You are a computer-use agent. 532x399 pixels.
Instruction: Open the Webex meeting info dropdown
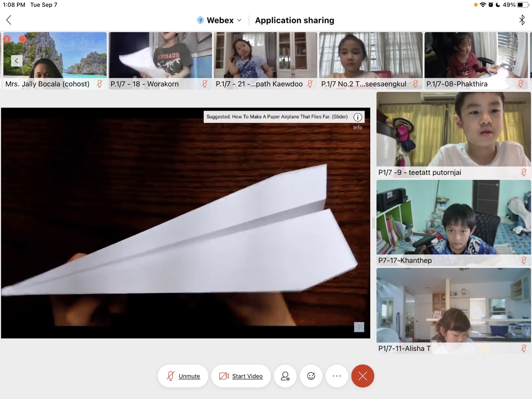(x=220, y=21)
